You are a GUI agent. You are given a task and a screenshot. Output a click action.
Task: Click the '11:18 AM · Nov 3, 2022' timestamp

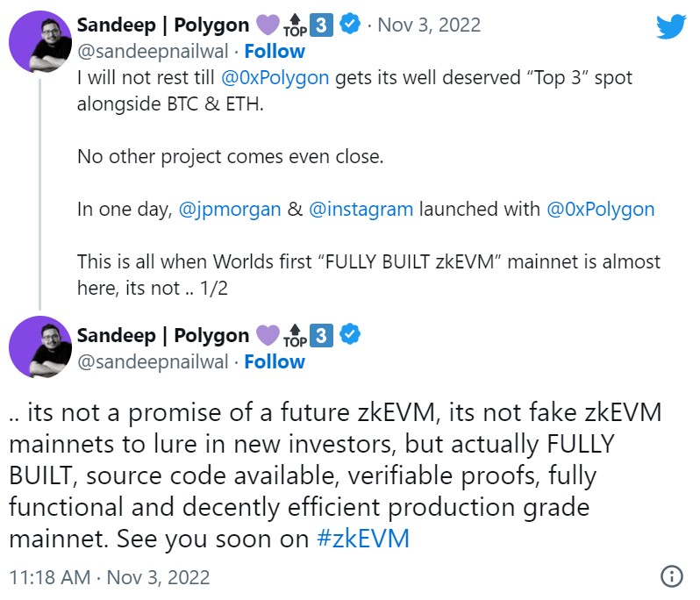[x=110, y=577]
